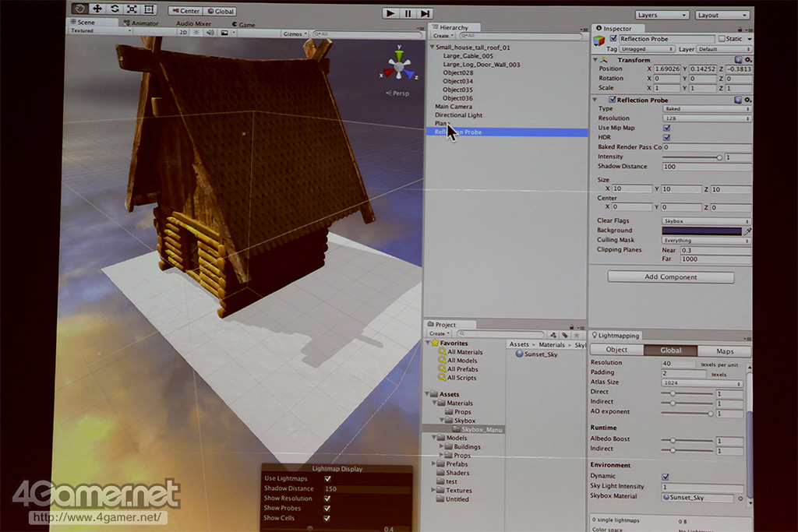This screenshot has width=798, height=532.
Task: Search by type in Project panel
Action: point(553,335)
